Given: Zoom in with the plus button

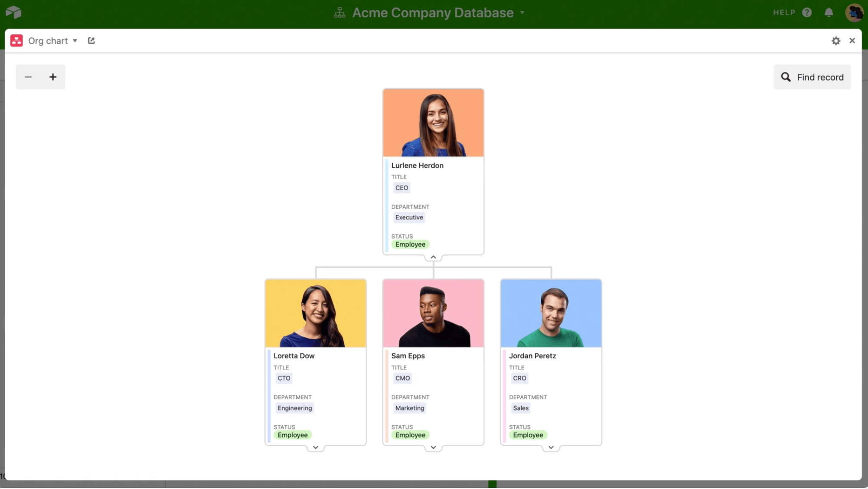Looking at the screenshot, I should (x=53, y=77).
